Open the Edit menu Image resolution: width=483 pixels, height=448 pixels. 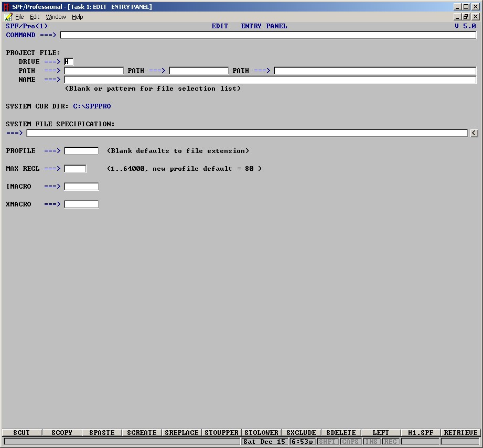35,17
